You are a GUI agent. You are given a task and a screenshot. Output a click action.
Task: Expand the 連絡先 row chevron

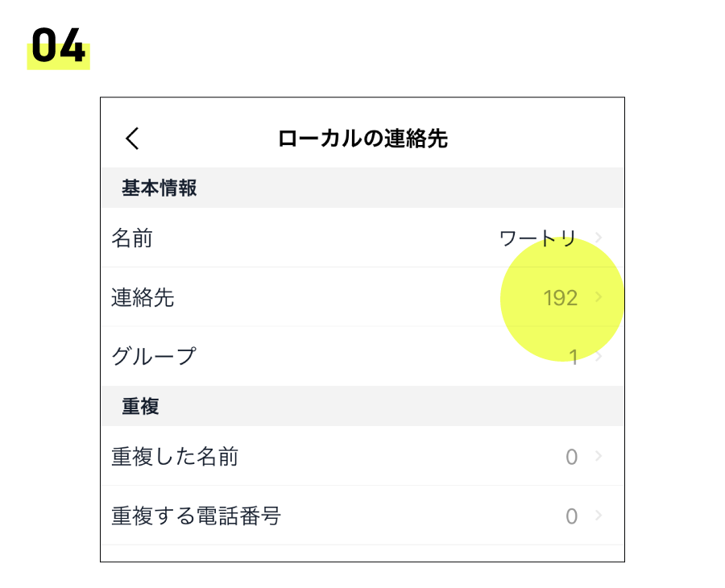[599, 297]
